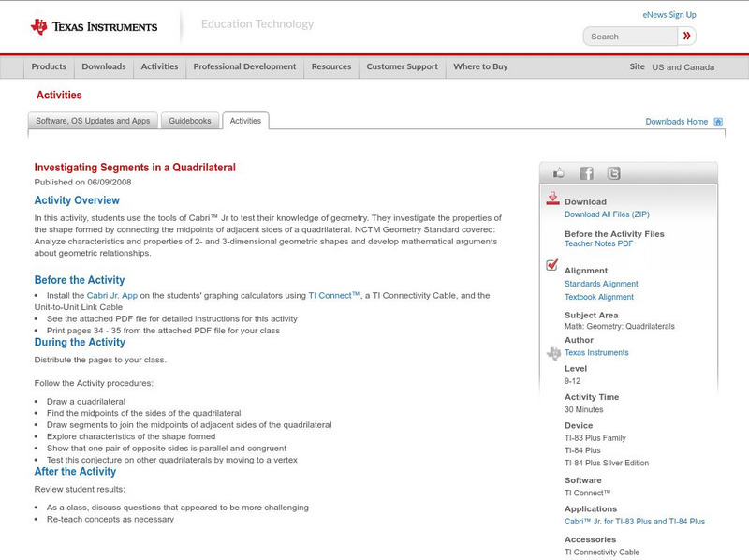Click TI-83 Plus Family device entry
The height and width of the screenshot is (560, 749).
point(595,438)
